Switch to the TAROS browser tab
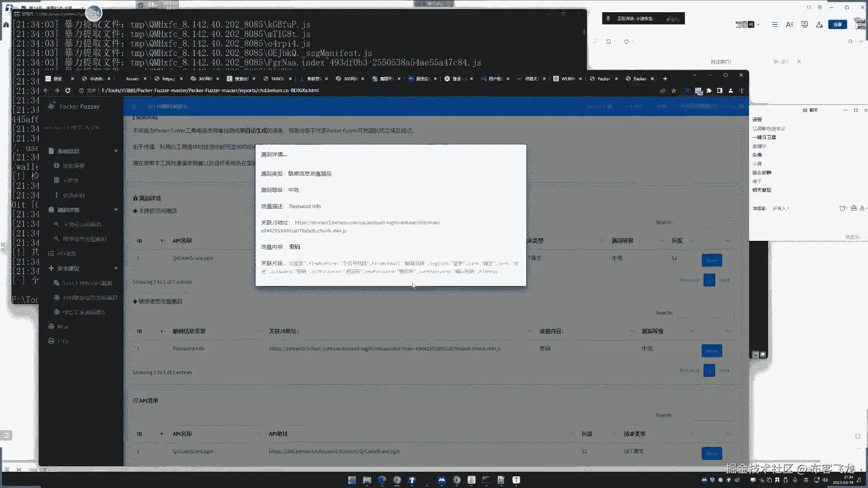The height and width of the screenshot is (488, 868). [x=277, y=79]
